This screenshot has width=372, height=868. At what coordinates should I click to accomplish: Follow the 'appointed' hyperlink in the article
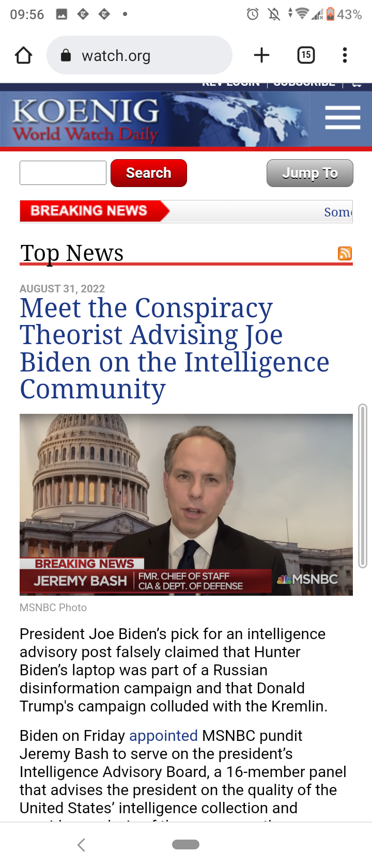[x=163, y=735]
